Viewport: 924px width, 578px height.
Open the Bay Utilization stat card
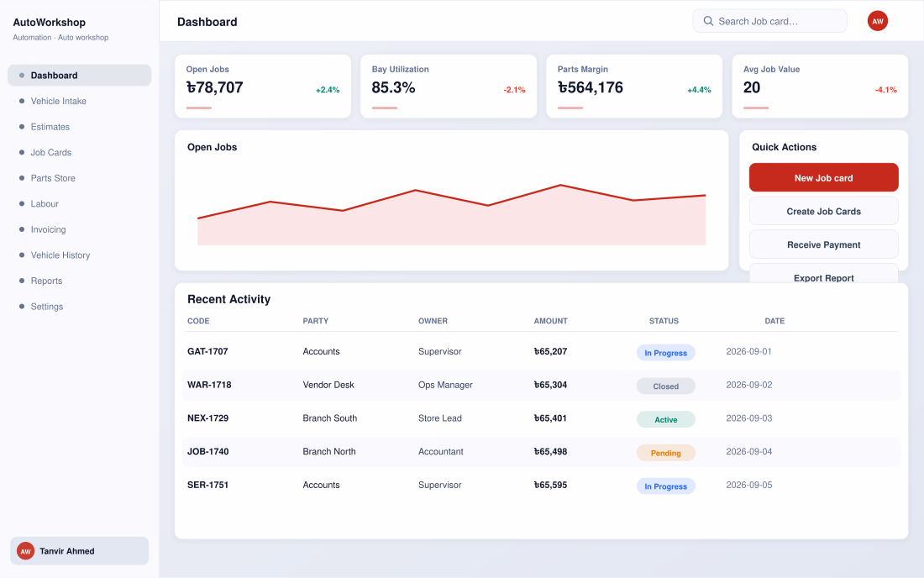click(x=449, y=86)
